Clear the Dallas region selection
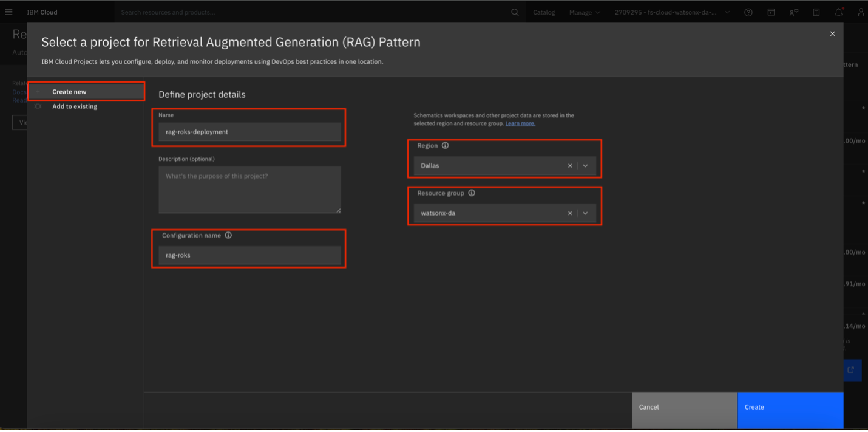 pyautogui.click(x=570, y=166)
